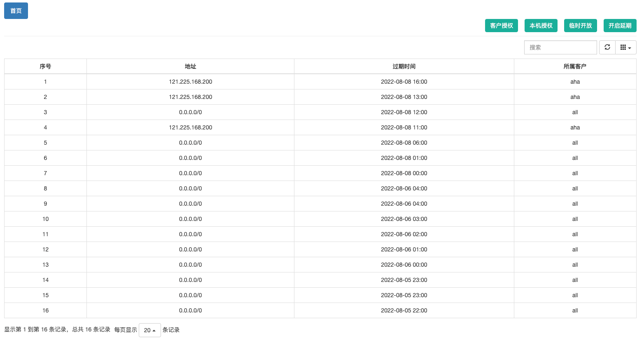The height and width of the screenshot is (338, 644).
Task: Click the 所属客户 column header
Action: coord(575,66)
